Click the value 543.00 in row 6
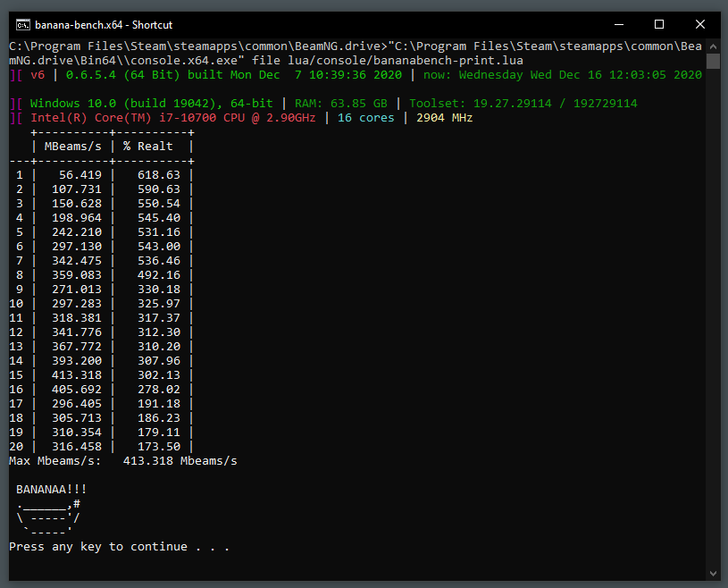728x588 pixels. (x=159, y=247)
